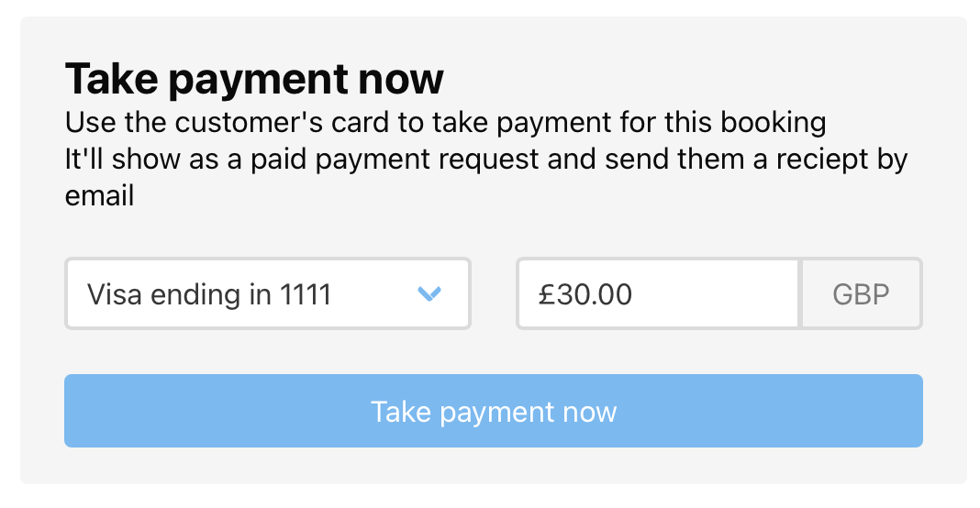Click the pound sign in the amount field
The height and width of the screenshot is (508, 980).
(x=548, y=294)
